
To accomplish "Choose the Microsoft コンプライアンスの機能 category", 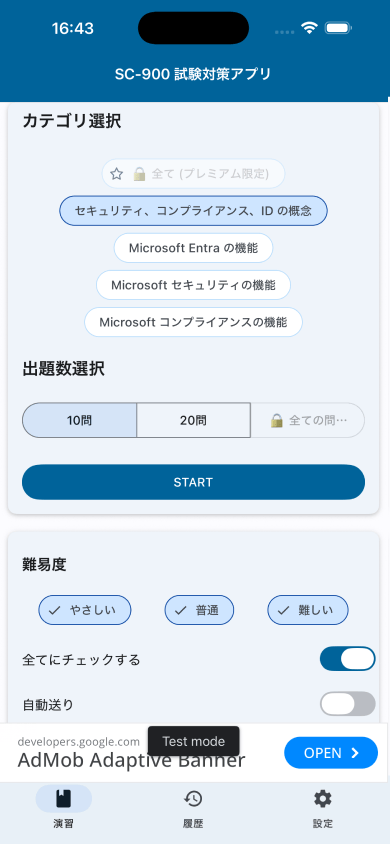I will point(193,322).
